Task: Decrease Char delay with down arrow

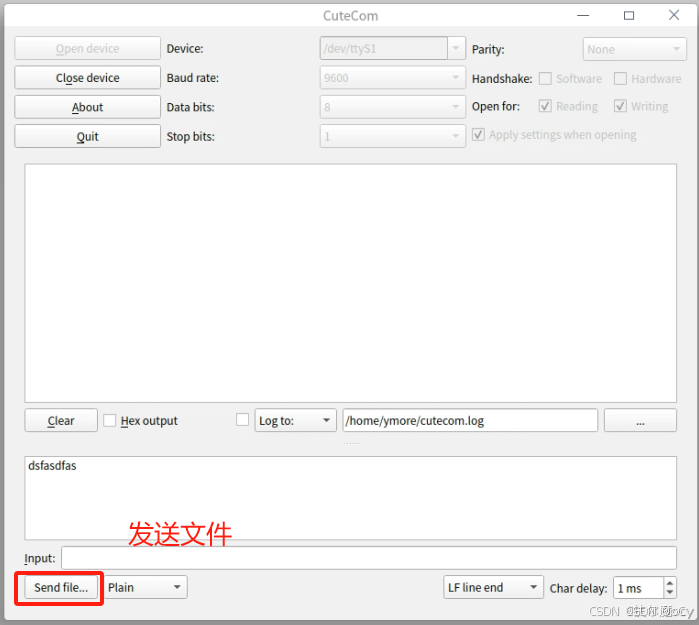Action: click(670, 592)
